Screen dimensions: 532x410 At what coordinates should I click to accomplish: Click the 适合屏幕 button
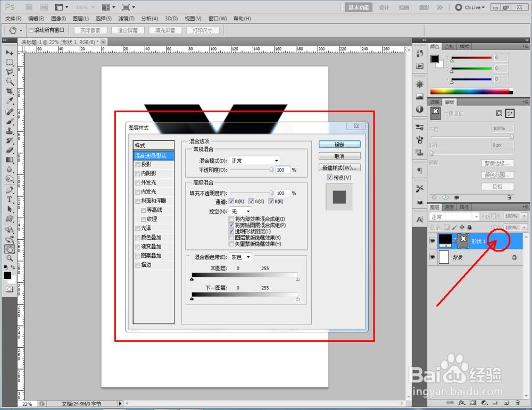click(128, 30)
